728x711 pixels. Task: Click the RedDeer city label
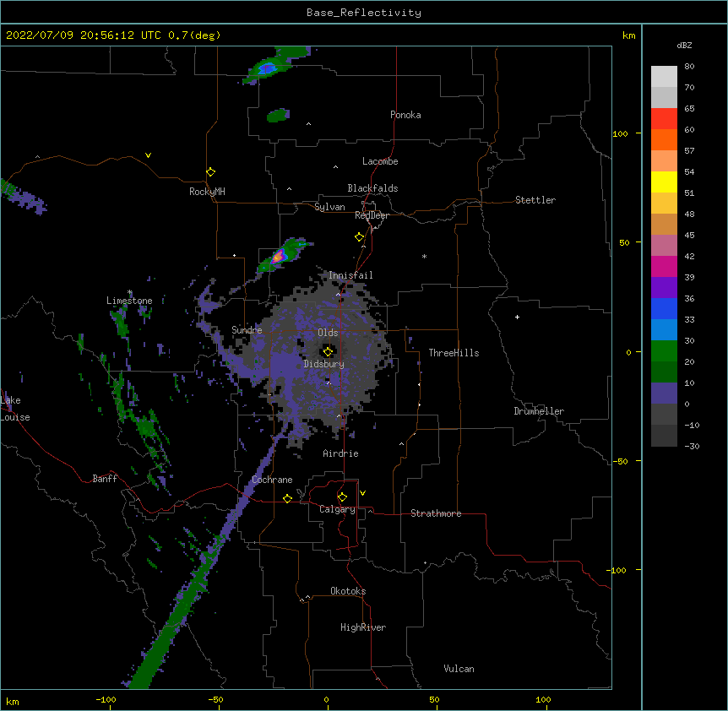(x=372, y=215)
